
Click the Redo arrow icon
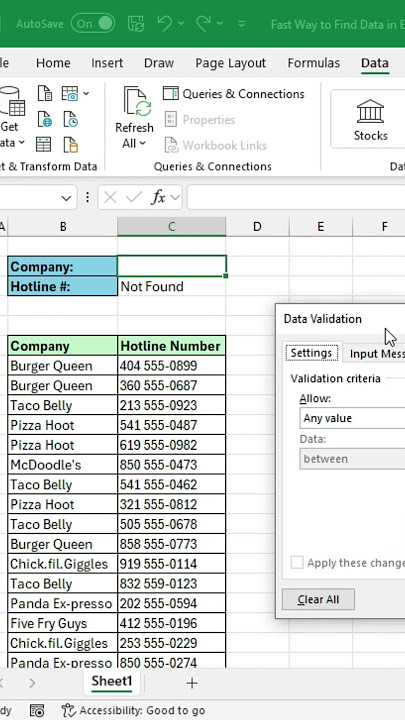203,23
